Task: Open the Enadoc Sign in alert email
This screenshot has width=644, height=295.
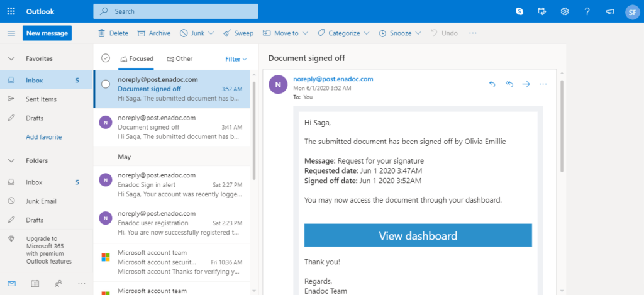Action: 172,185
